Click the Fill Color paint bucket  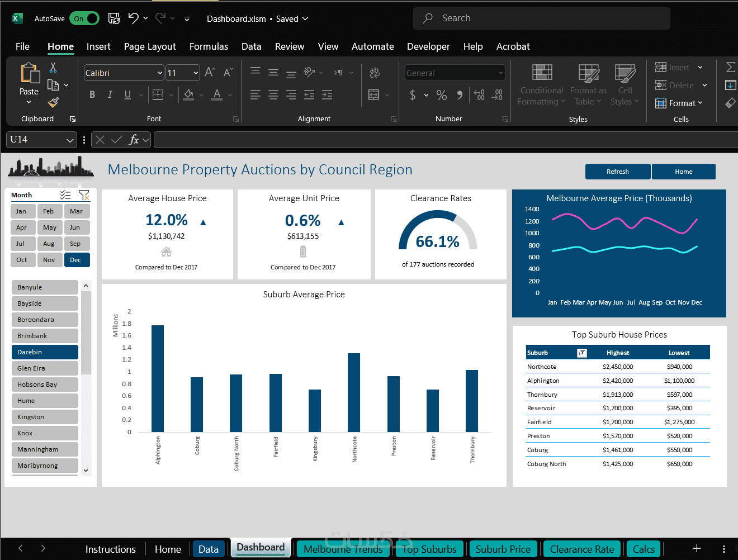pyautogui.click(x=189, y=94)
